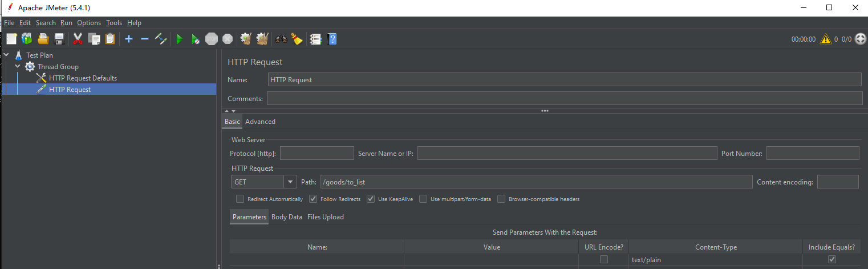This screenshot has height=269, width=868.
Task: Cut selected element with scissors icon
Action: point(78,39)
